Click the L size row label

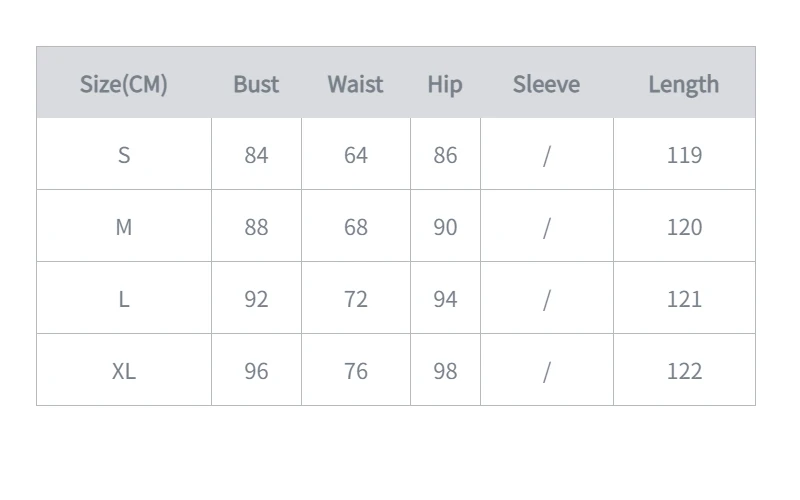[x=124, y=299]
